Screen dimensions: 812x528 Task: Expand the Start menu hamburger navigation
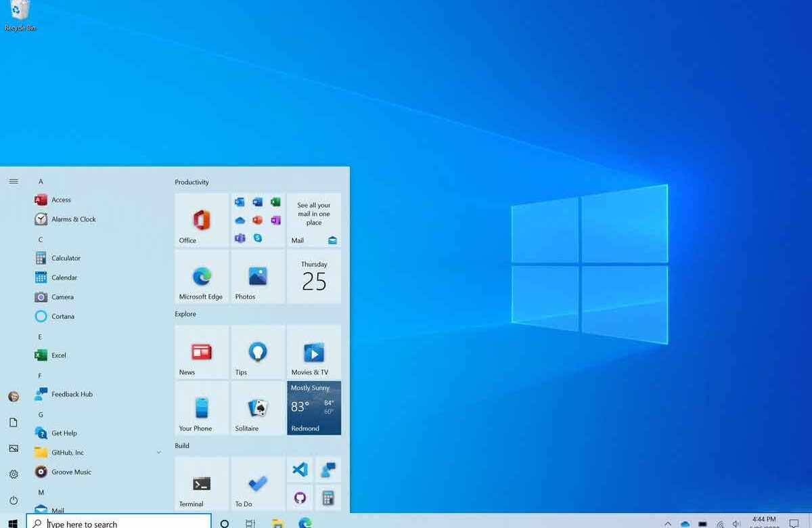point(14,181)
